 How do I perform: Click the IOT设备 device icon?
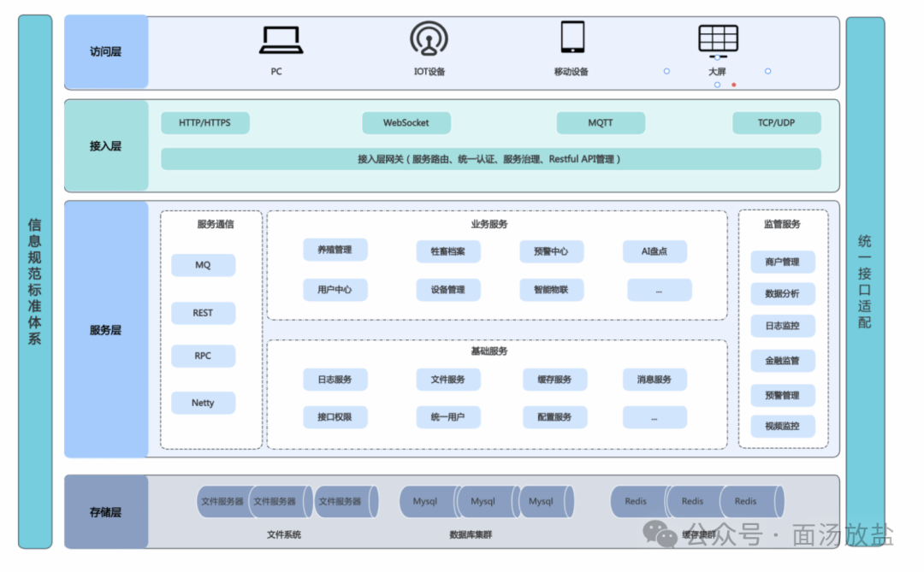[429, 38]
